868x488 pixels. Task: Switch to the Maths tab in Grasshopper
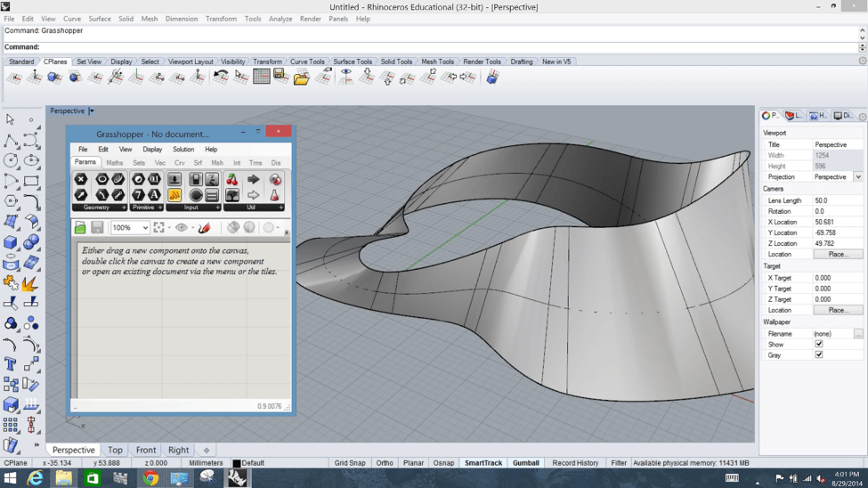[x=115, y=163]
